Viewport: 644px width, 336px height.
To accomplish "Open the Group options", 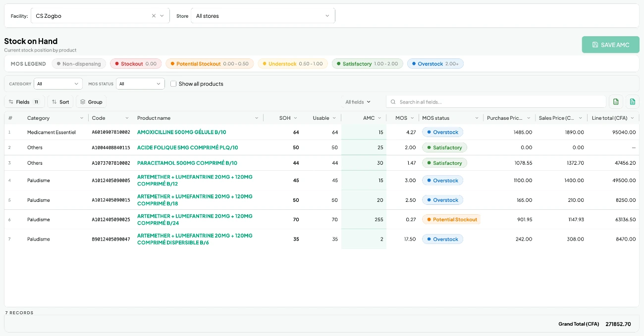I will point(91,102).
